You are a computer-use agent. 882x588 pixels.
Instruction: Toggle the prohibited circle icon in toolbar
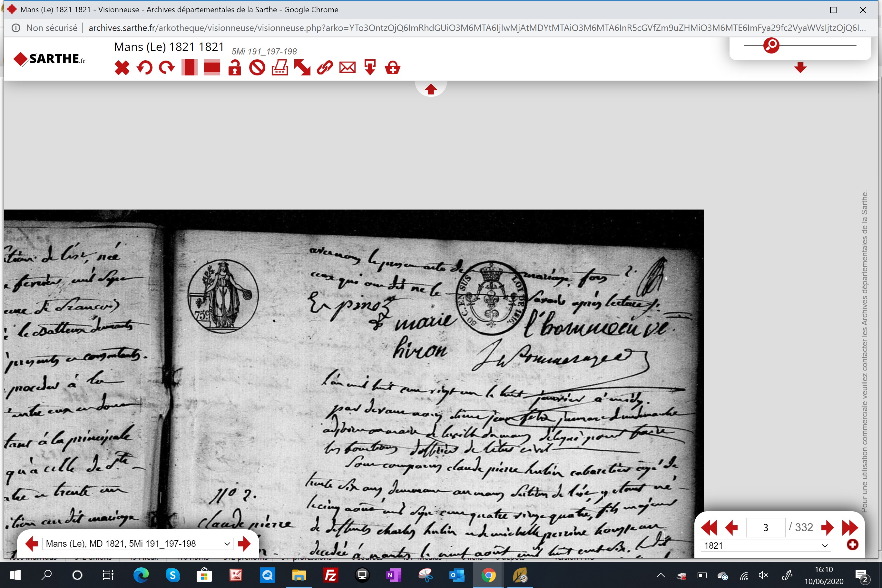click(257, 68)
